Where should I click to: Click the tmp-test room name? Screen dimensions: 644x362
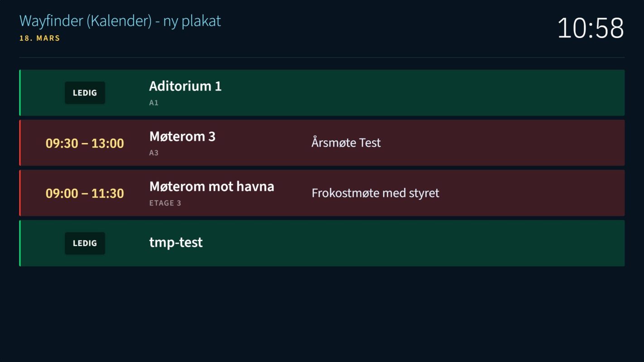click(176, 243)
